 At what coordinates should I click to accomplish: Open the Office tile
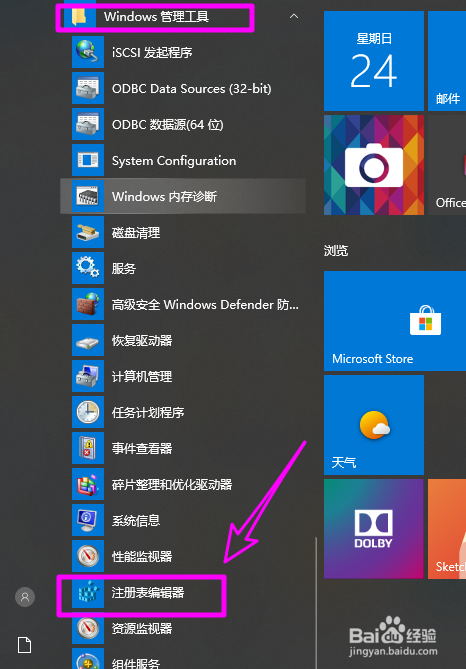coord(447,165)
